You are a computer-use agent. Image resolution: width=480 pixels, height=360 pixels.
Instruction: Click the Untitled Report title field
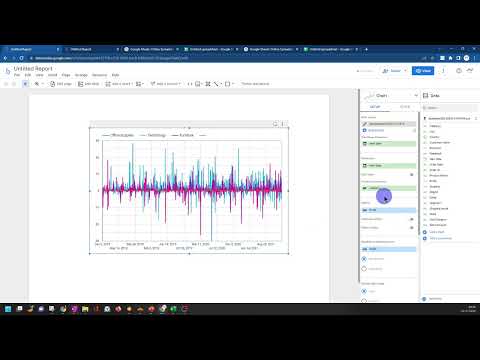click(33, 68)
